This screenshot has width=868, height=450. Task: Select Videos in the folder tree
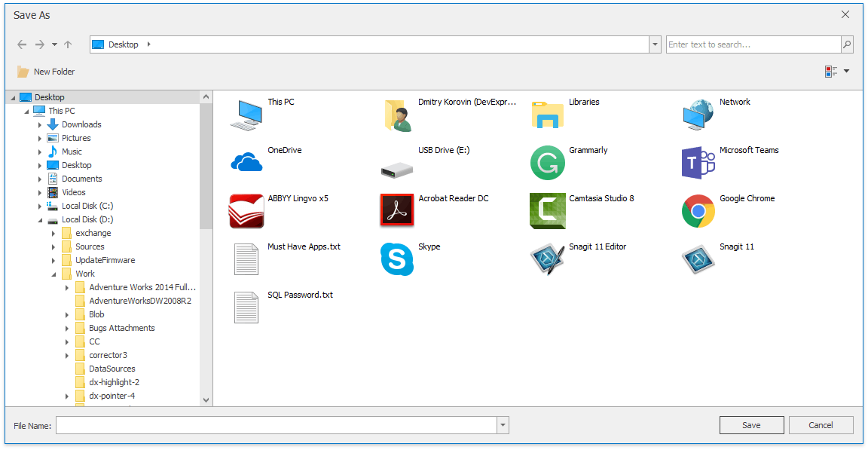tap(74, 192)
